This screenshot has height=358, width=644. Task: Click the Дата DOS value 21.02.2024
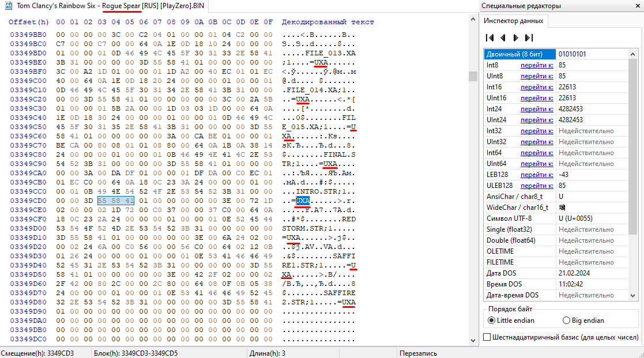574,273
